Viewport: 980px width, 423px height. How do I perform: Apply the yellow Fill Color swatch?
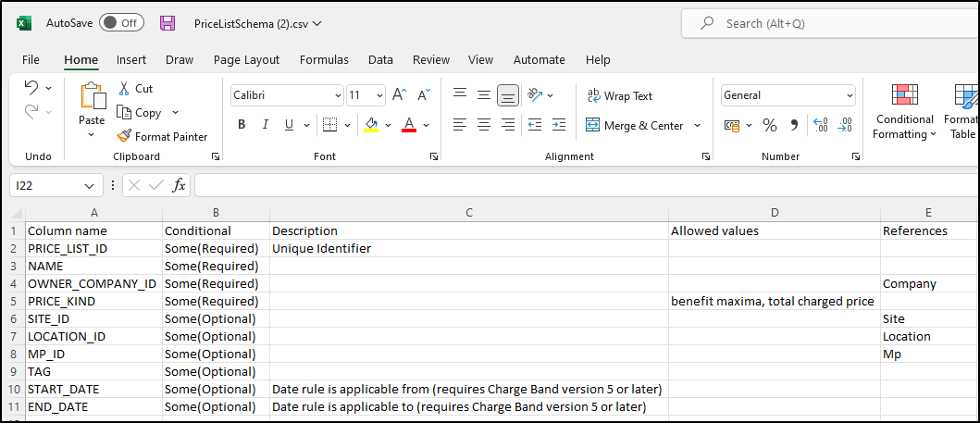371,125
